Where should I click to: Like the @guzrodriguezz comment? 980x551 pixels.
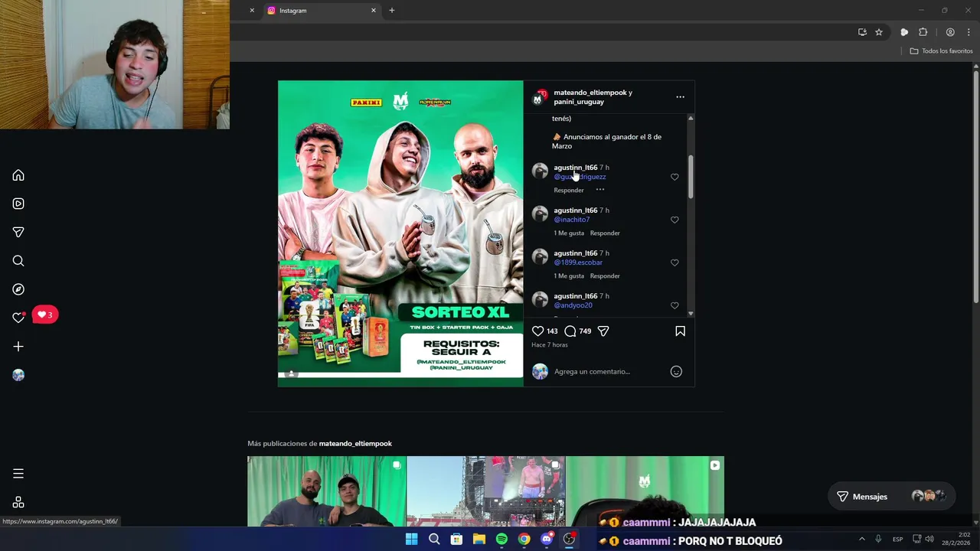pos(675,177)
